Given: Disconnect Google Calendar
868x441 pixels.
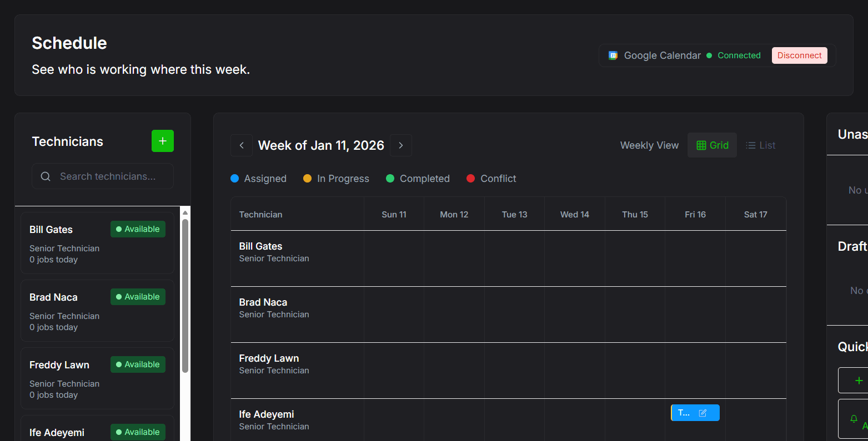Looking at the screenshot, I should click(x=799, y=55).
